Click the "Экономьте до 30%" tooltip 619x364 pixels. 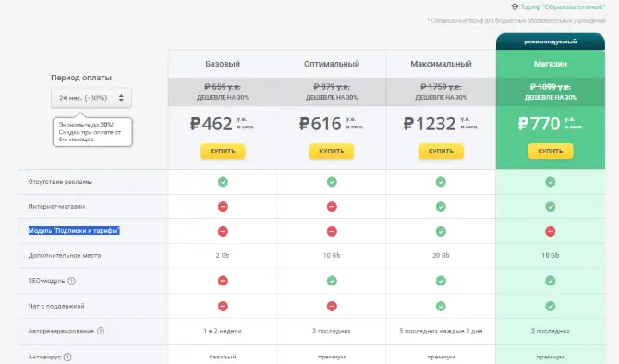coord(92,132)
